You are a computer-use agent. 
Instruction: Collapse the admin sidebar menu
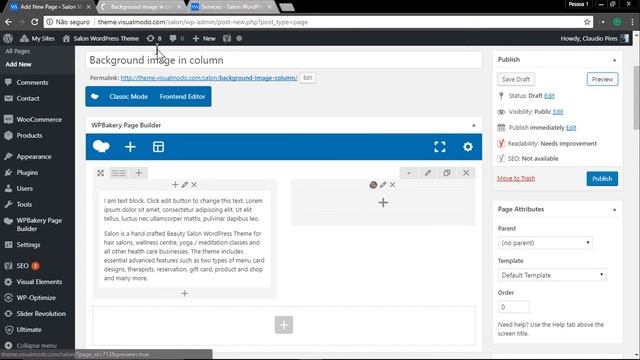(31, 345)
